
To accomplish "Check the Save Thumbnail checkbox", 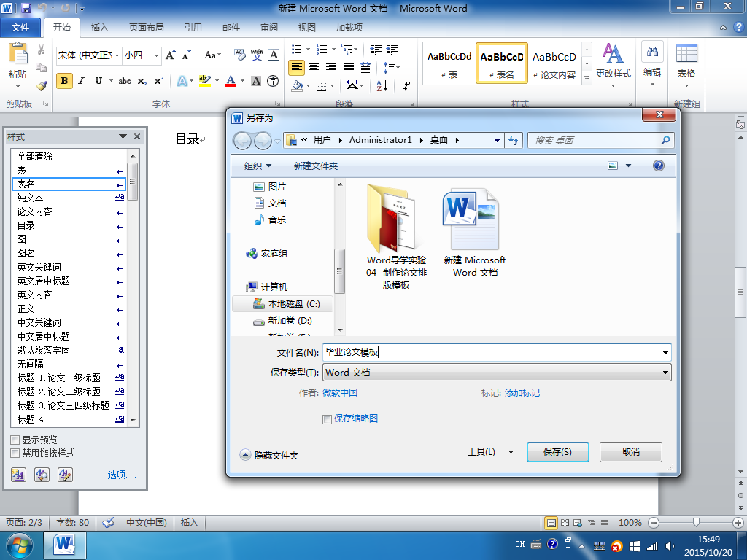I will pyautogui.click(x=327, y=419).
